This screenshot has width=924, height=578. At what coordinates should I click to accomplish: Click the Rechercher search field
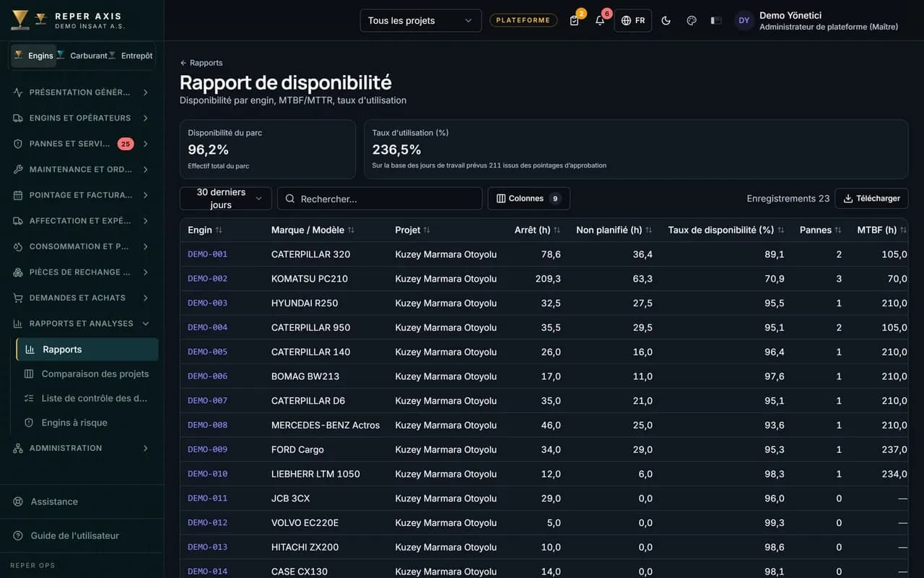(380, 199)
